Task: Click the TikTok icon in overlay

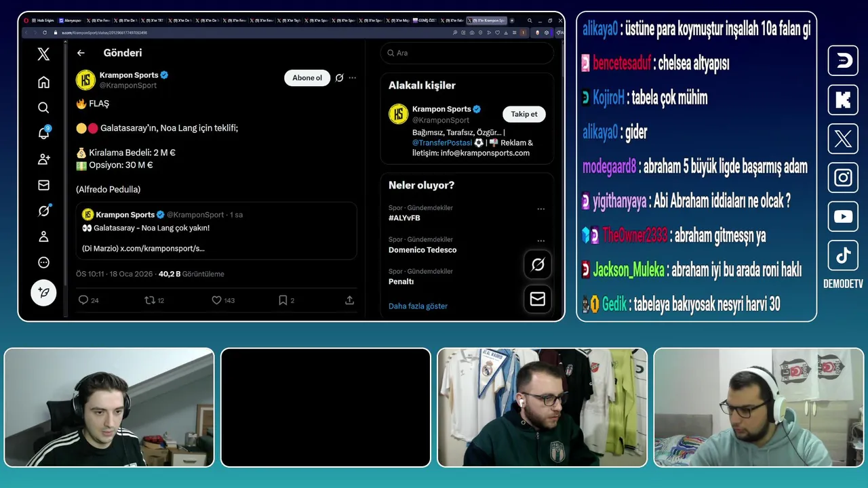Action: 843,256
